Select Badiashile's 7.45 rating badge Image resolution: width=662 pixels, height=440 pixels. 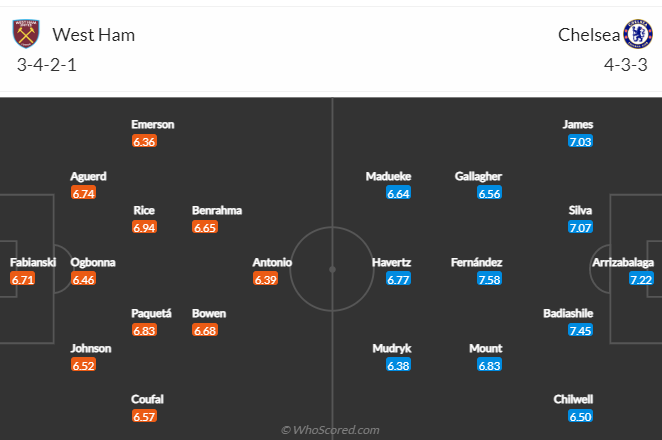581,330
